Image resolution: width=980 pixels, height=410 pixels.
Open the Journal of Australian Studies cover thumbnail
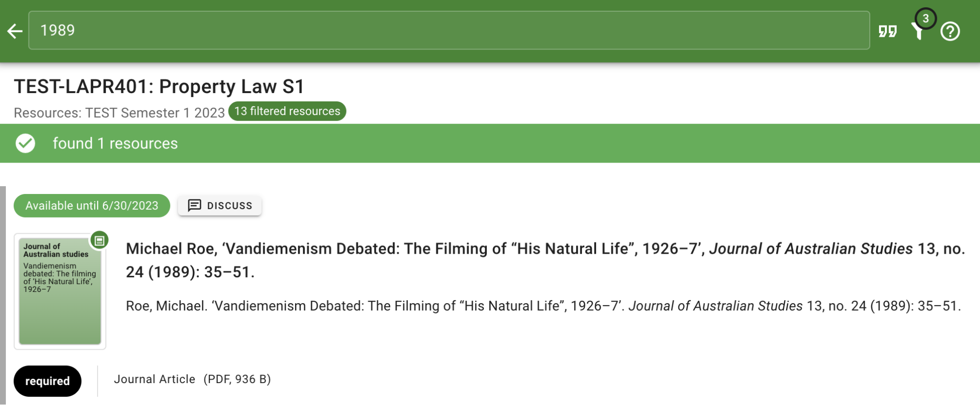tap(60, 291)
